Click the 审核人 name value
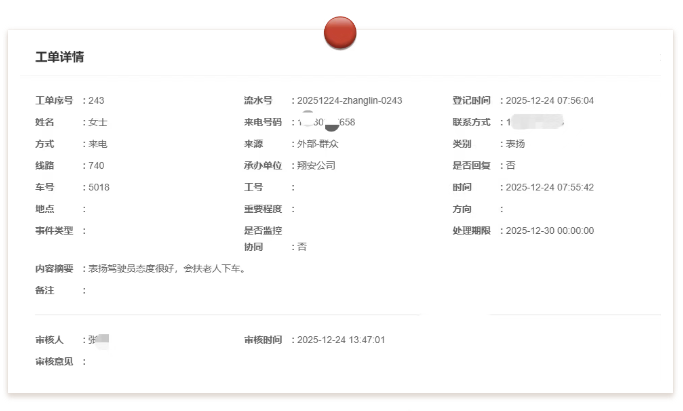The image size is (683, 411). point(98,340)
